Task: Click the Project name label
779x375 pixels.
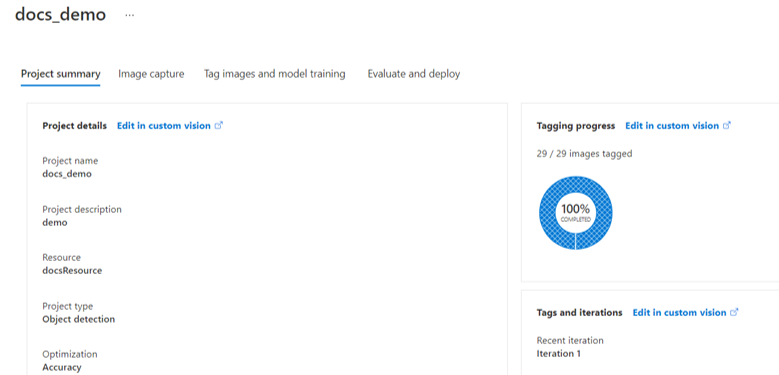Action: click(70, 161)
